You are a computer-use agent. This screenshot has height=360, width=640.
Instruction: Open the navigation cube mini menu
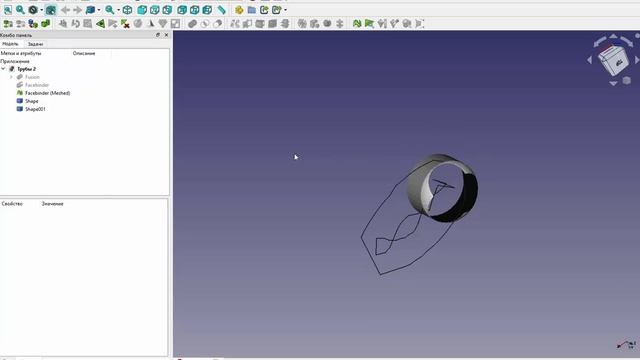click(627, 81)
